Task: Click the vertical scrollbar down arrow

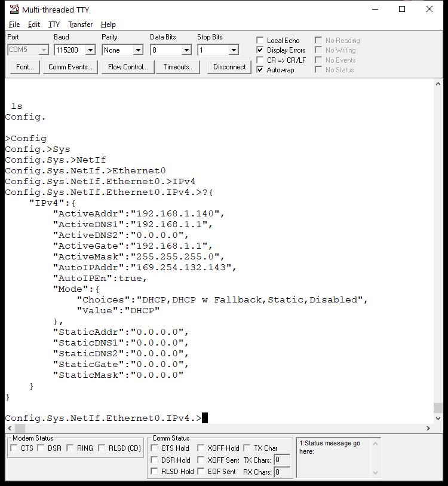Action: 438,418
